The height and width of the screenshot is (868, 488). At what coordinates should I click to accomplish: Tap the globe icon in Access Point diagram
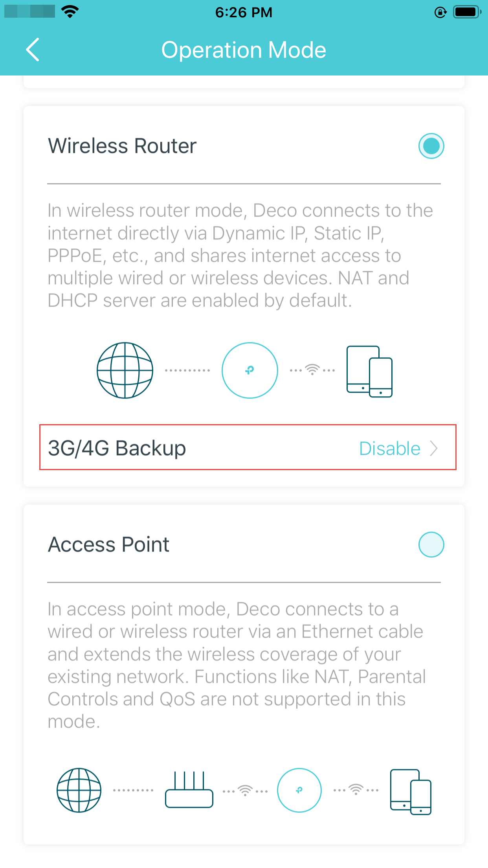(79, 790)
